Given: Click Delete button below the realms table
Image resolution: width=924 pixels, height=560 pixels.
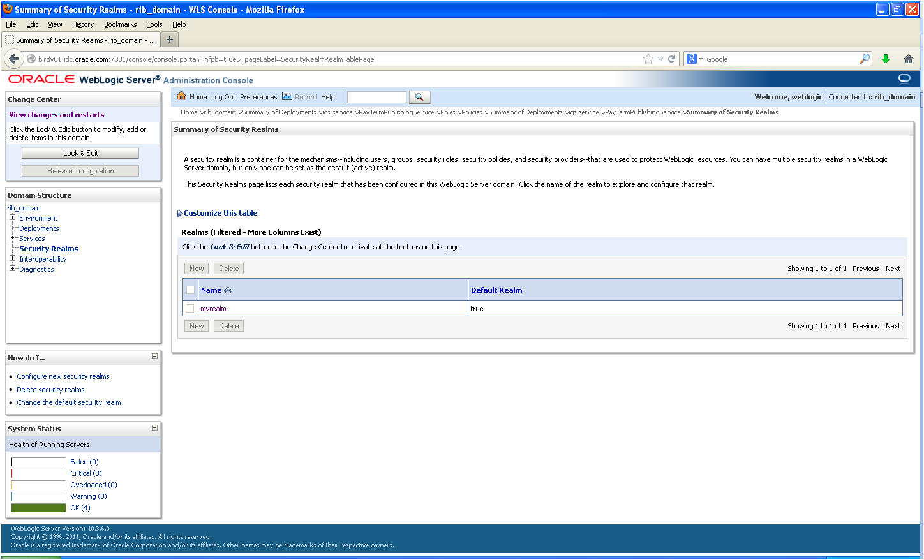Looking at the screenshot, I should pos(228,326).
